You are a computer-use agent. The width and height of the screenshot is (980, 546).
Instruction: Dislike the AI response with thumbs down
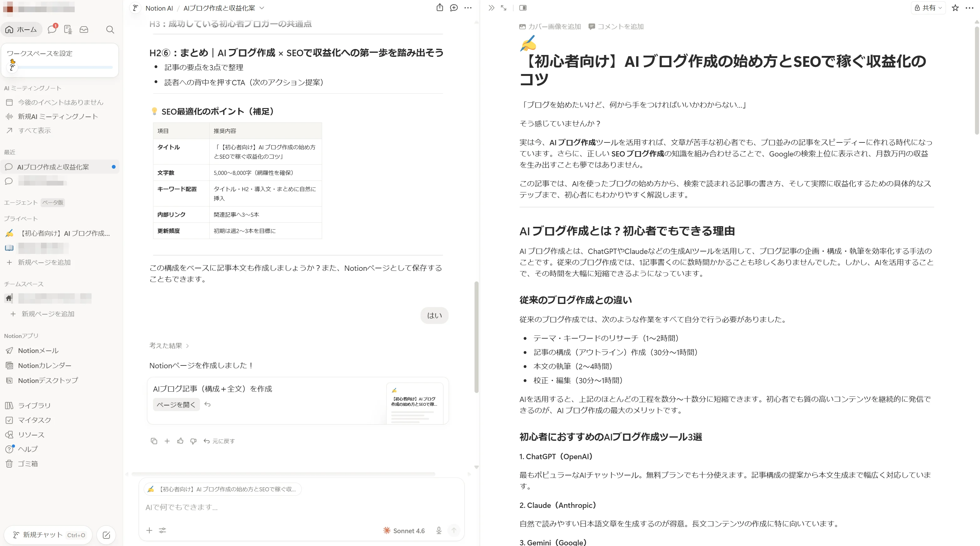tap(193, 441)
